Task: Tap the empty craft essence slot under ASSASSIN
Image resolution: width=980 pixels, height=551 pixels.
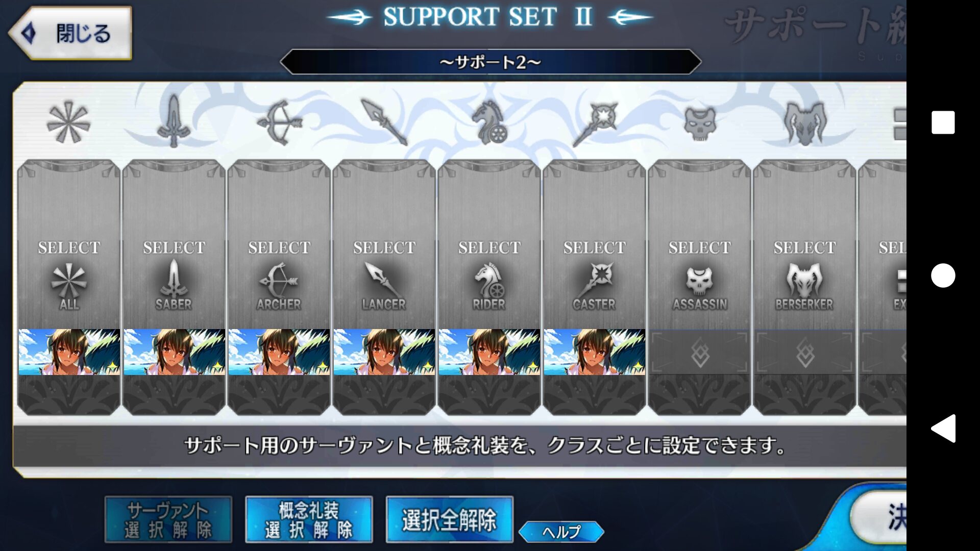Action: (700, 352)
